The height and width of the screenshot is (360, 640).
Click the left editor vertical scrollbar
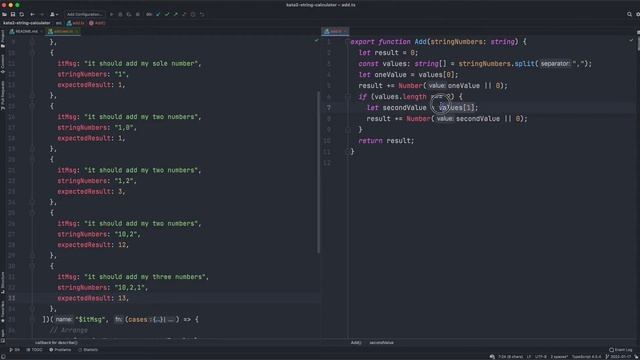pos(318,172)
